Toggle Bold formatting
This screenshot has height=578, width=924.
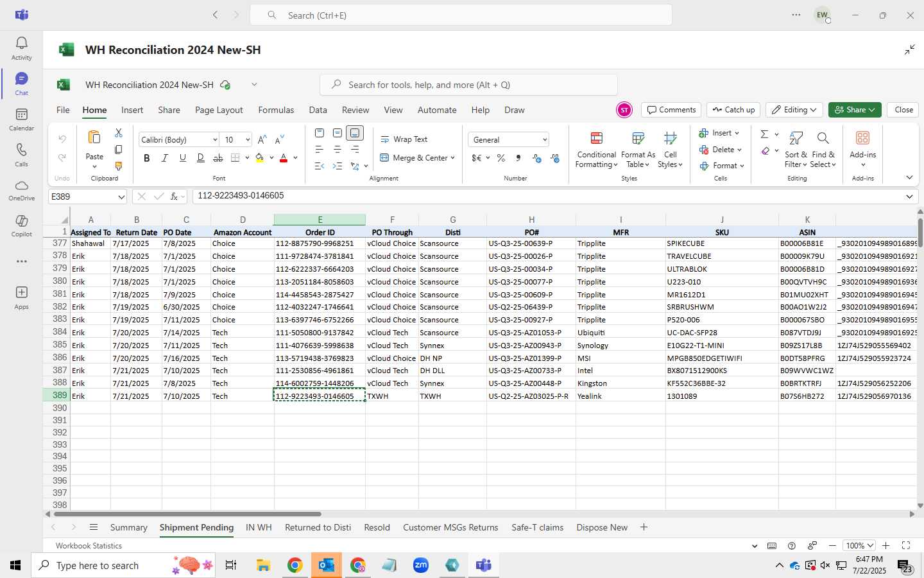pos(147,158)
